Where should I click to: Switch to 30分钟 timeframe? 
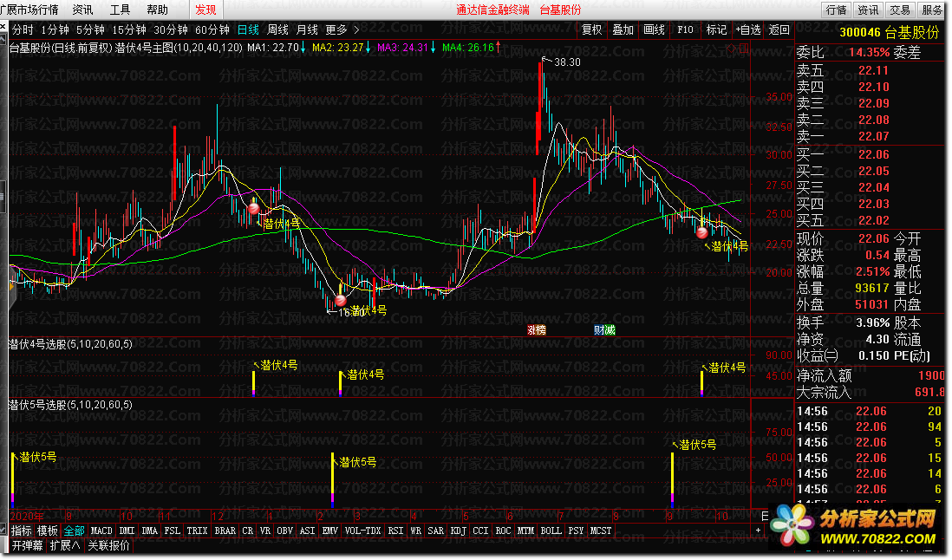pyautogui.click(x=171, y=29)
